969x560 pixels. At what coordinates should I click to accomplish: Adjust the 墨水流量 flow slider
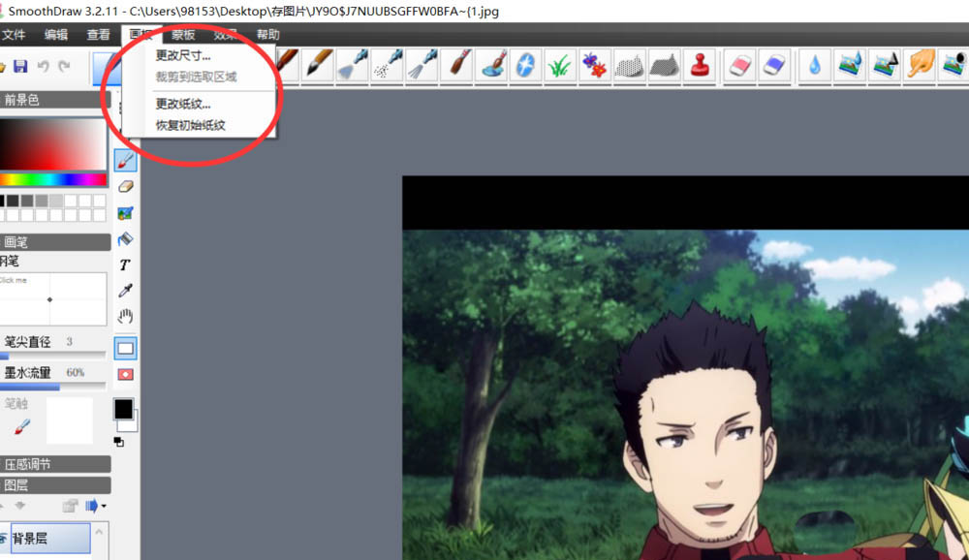(53, 387)
